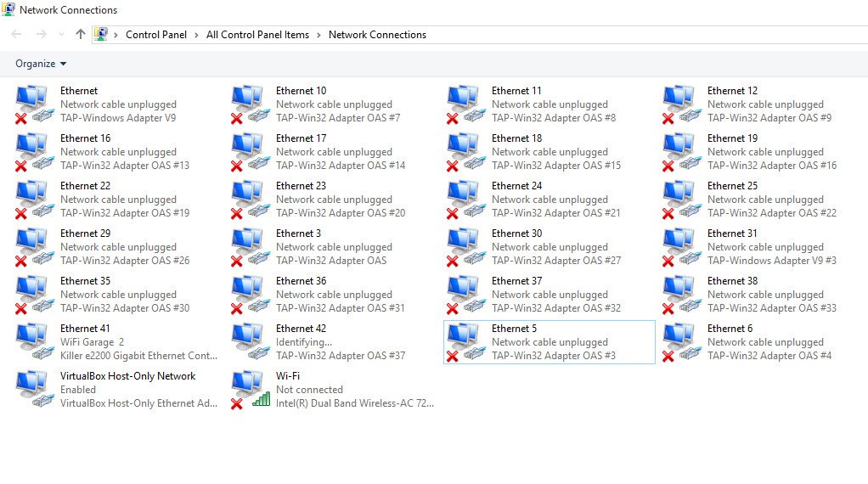The image size is (868, 484).
Task: Go to All Control Panel Items breadcrumb
Action: [x=257, y=35]
